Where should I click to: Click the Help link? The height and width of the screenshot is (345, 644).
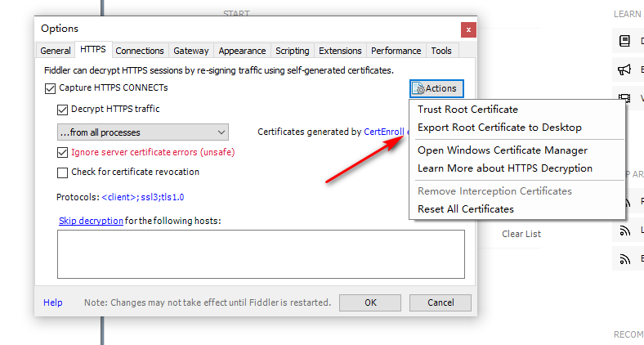pos(53,302)
